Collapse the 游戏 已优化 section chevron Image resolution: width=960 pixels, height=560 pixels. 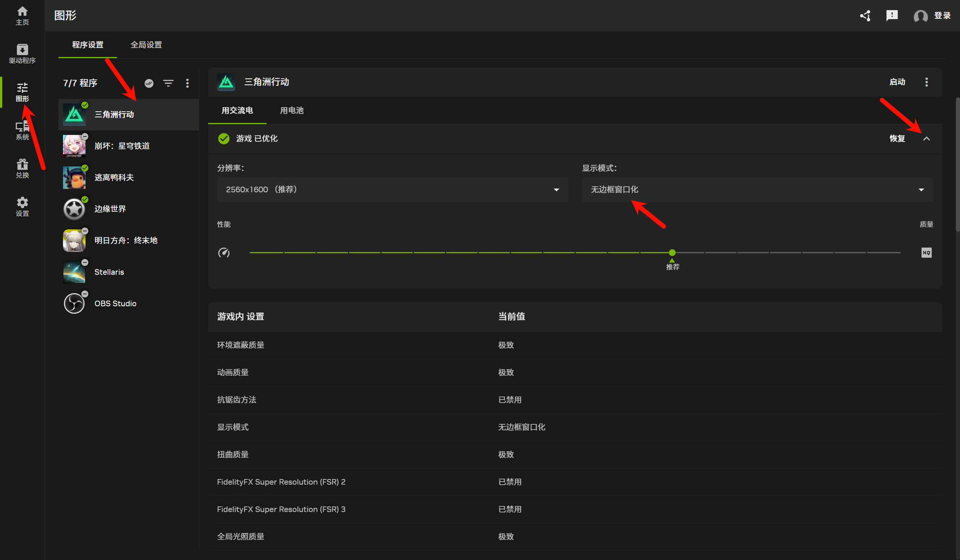click(927, 139)
